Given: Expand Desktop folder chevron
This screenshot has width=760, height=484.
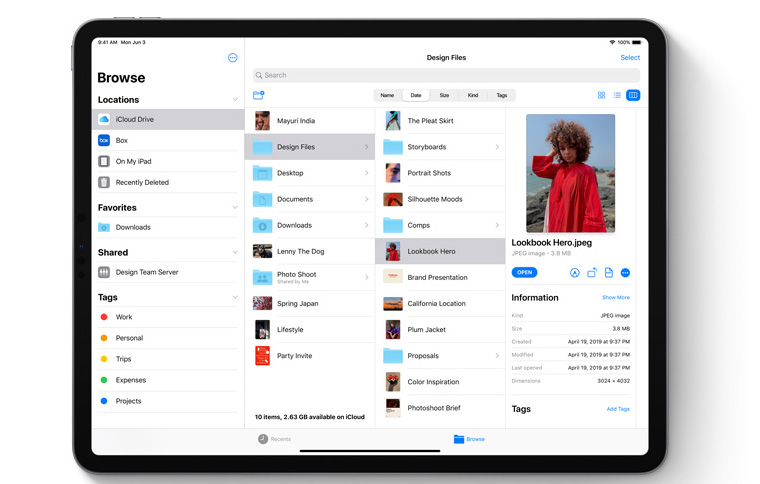Looking at the screenshot, I should [366, 173].
